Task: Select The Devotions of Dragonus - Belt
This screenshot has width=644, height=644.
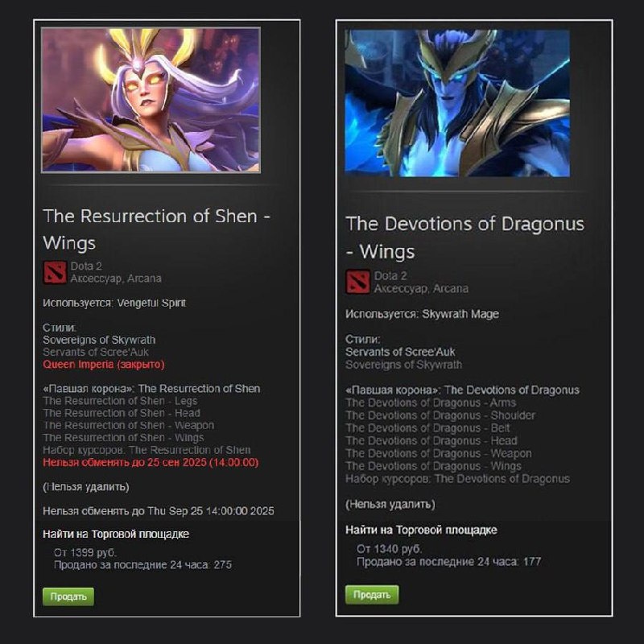Action: point(427,428)
